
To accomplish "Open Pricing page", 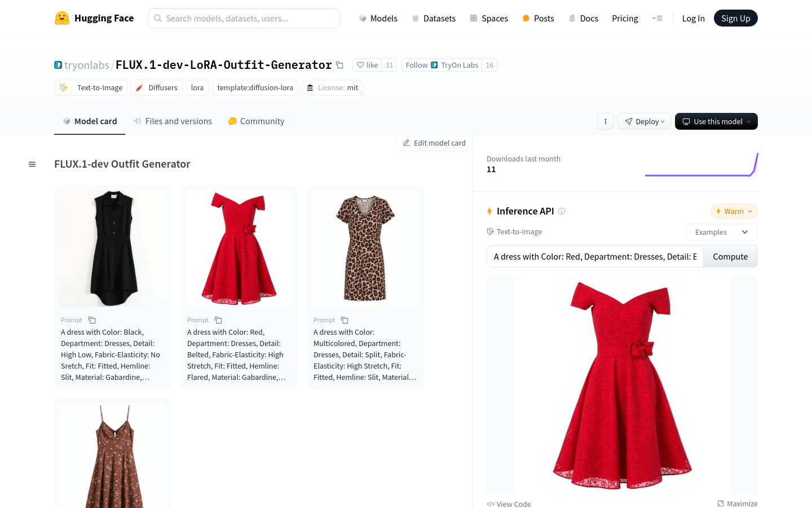I will [625, 18].
